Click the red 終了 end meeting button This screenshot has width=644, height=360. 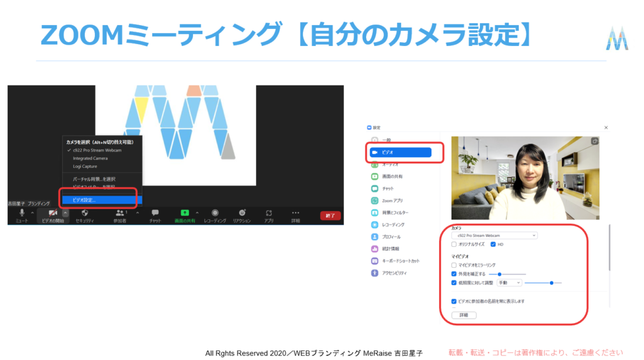(x=330, y=215)
